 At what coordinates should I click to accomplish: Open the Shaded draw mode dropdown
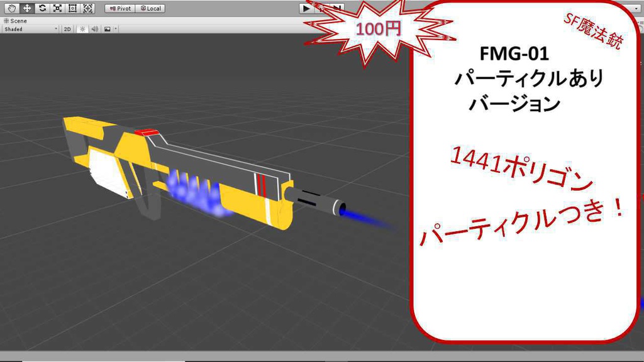click(30, 29)
